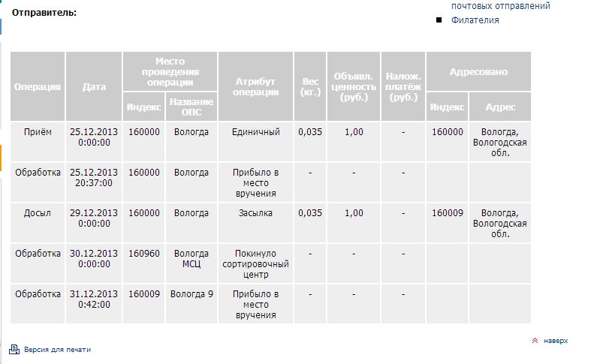
Task: Click the printer icon beside Версия для печати
Action: point(14,349)
